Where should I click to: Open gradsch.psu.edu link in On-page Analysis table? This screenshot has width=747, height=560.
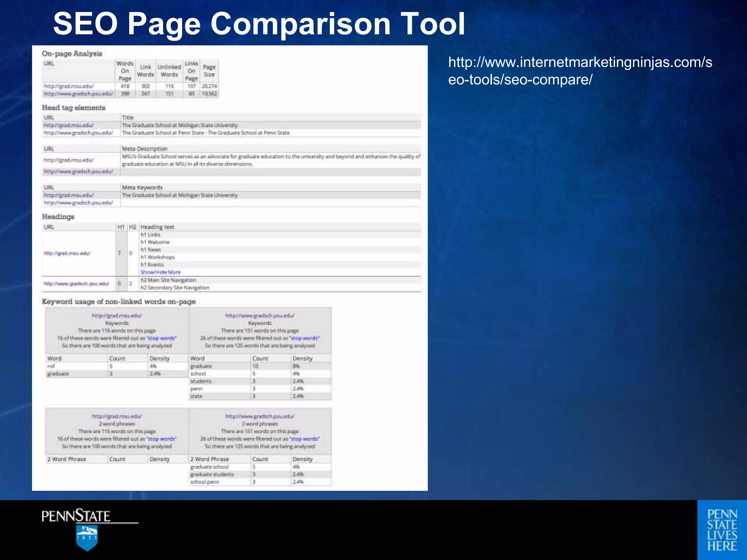tap(78, 94)
